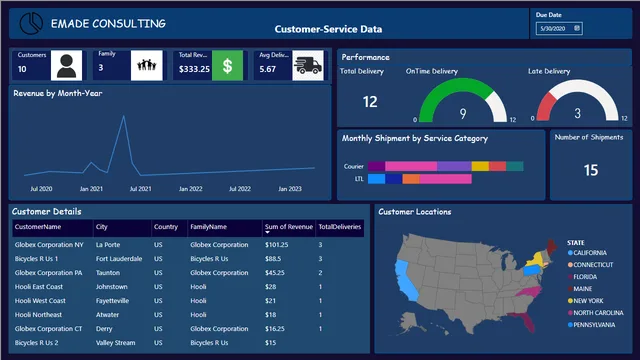Click the yellow New York shape on map

(x=536, y=260)
